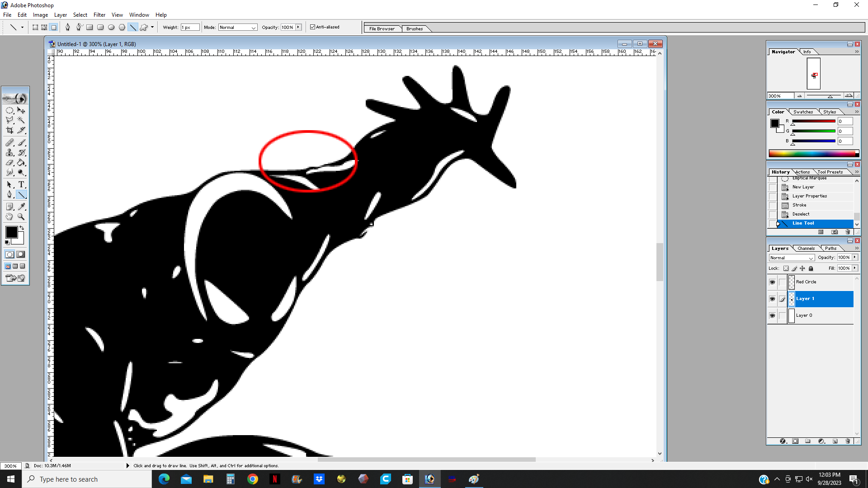
Task: Open the File Browser tab button
Action: (x=382, y=28)
